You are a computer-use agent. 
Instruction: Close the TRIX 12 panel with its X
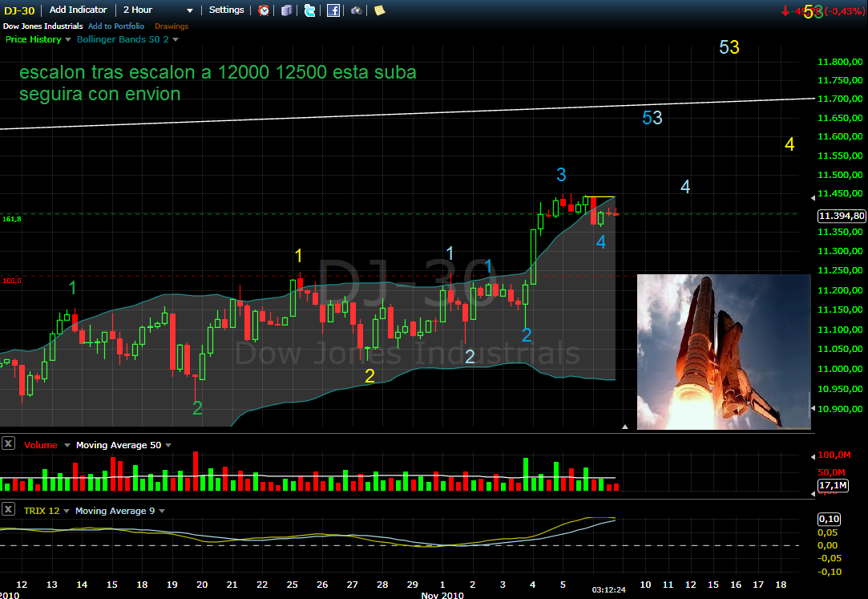[x=8, y=509]
